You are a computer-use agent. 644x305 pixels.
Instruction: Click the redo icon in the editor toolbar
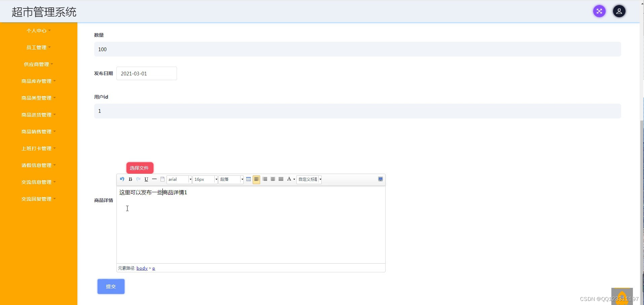click(138, 179)
